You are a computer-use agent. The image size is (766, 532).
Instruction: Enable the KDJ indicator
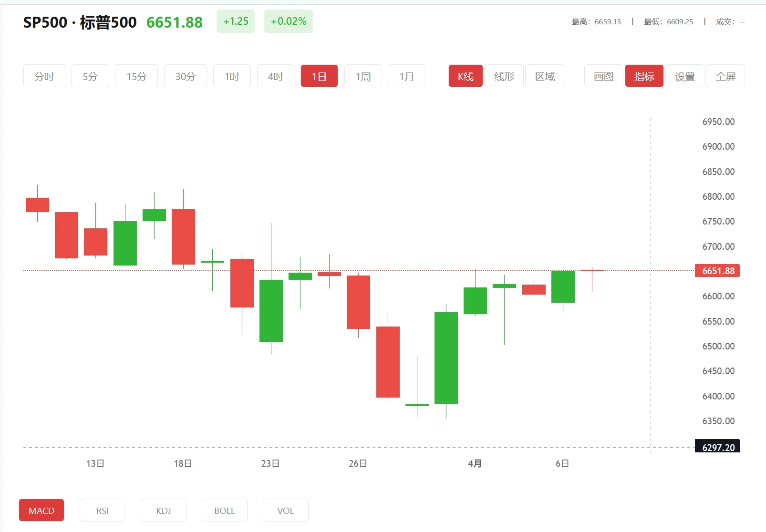pyautogui.click(x=164, y=511)
